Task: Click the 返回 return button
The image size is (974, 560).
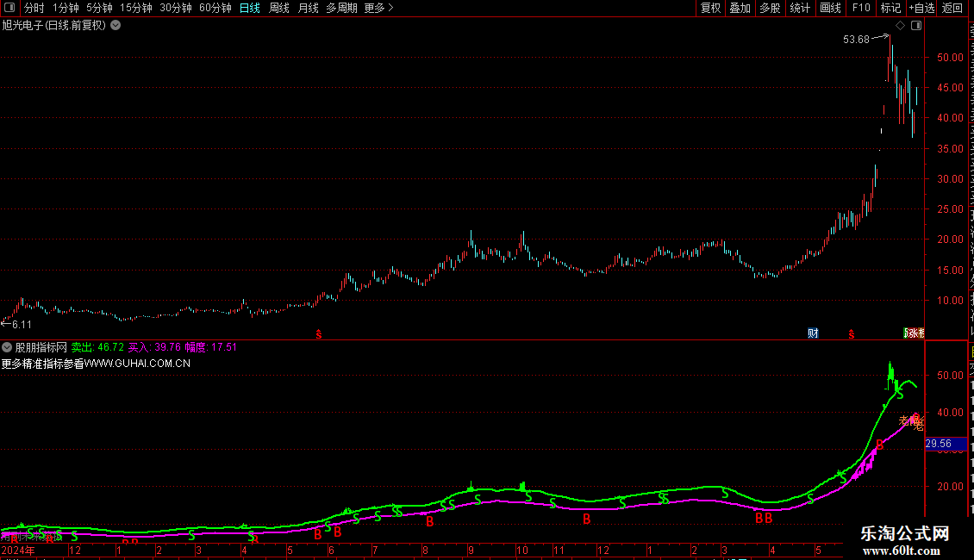Action: click(952, 8)
